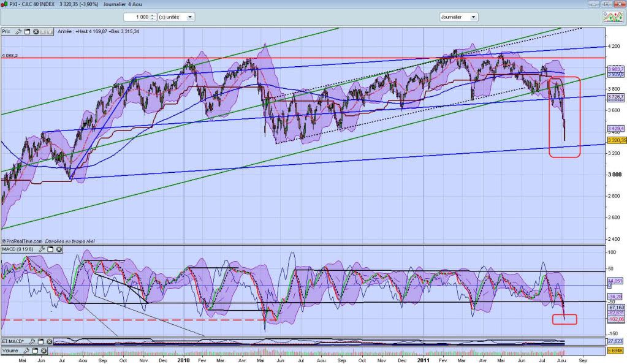Remove the MACD indicator panel
Screen dimensions: 627x364
58,249
